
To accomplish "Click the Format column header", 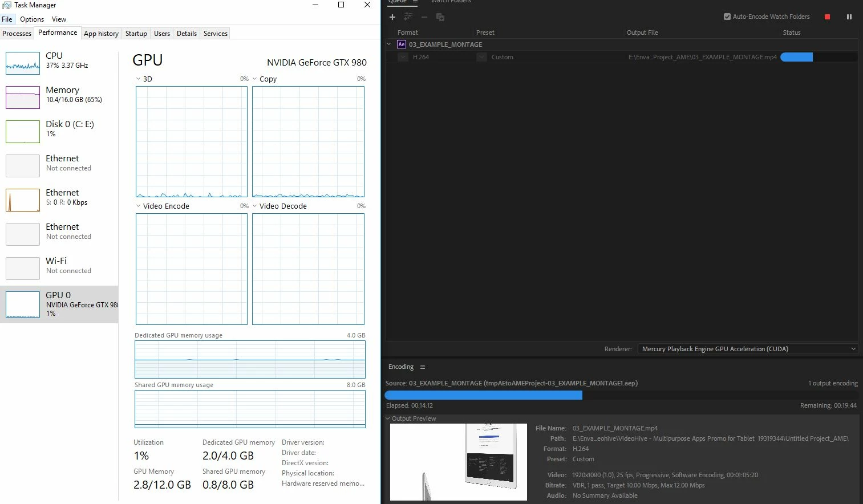I will pos(408,32).
